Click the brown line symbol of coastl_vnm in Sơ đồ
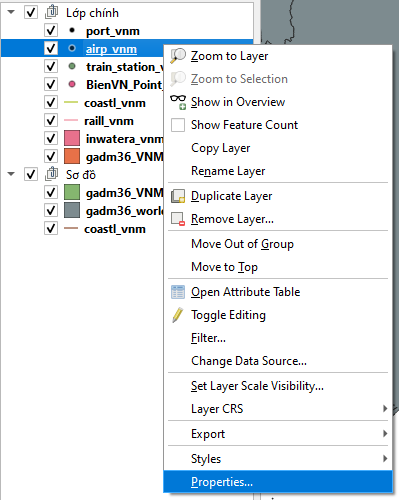399x500 pixels. [71, 228]
